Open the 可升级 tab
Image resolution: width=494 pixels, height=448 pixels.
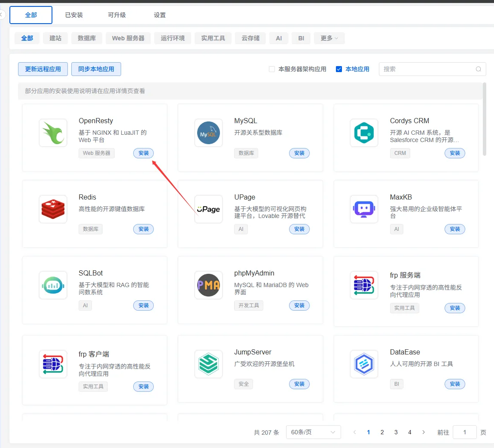[x=117, y=15]
